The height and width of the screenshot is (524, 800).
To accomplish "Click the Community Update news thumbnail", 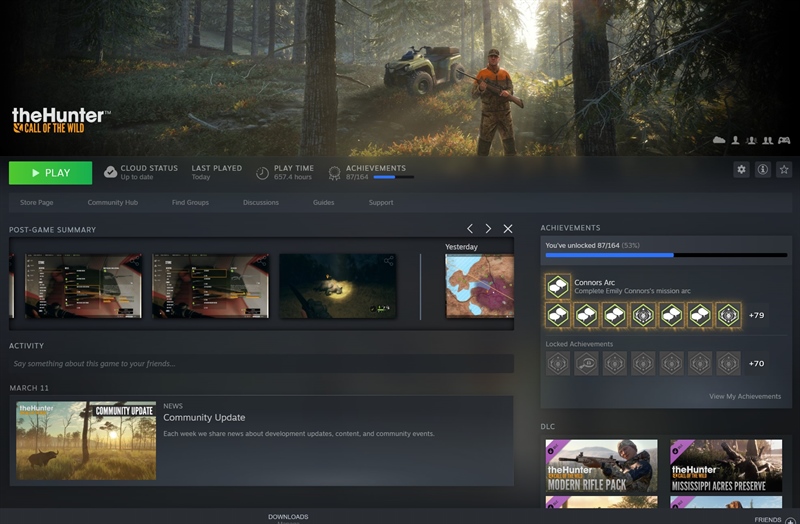I will [86, 440].
